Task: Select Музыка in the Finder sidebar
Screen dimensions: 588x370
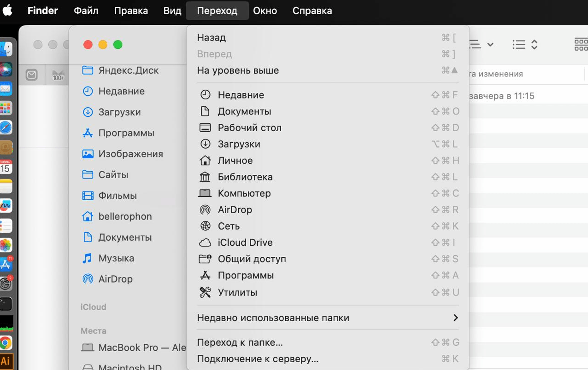Action: coord(108,258)
